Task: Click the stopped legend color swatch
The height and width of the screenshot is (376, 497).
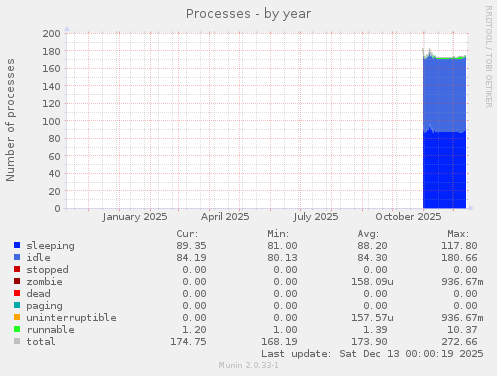Action: pos(17,269)
